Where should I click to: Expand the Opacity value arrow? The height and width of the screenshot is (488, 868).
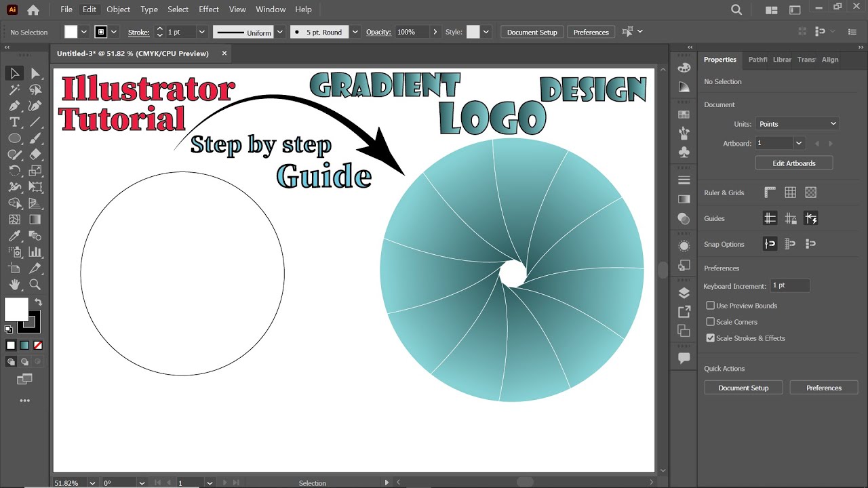435,32
